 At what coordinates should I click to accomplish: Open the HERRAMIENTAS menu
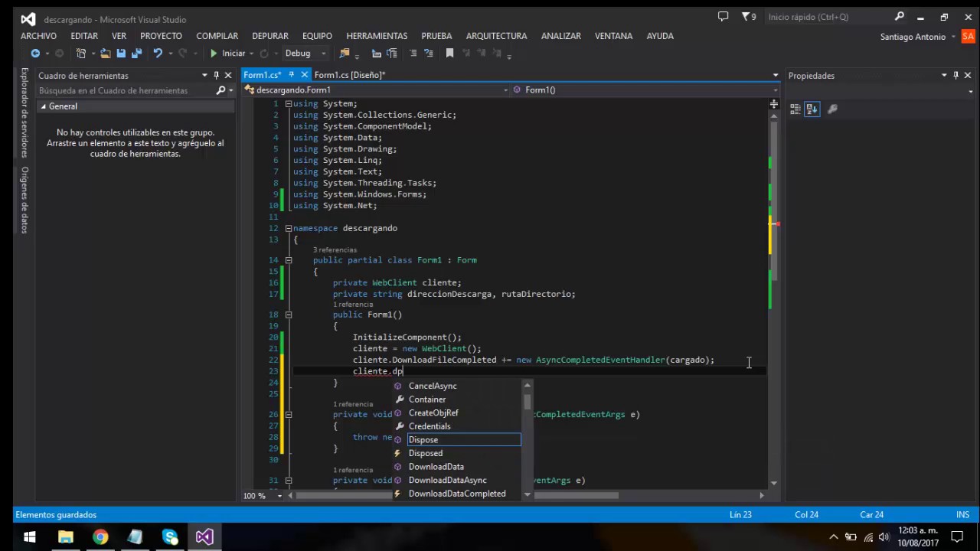(377, 36)
